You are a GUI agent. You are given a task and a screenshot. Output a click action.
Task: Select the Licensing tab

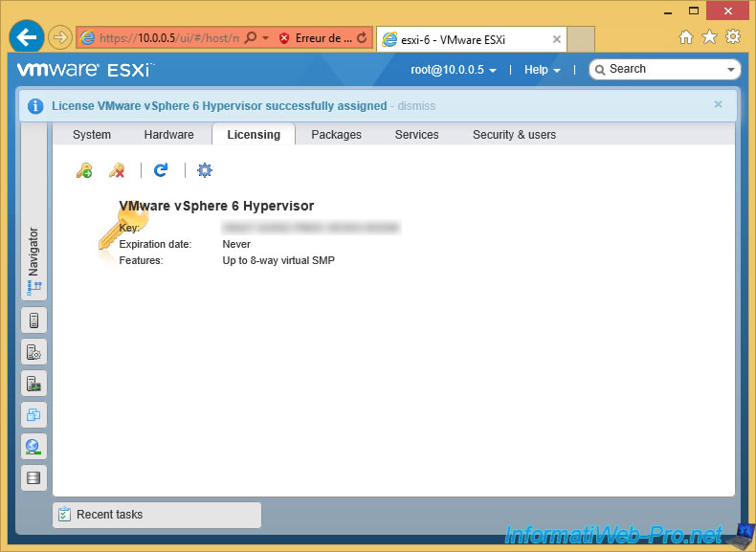(x=254, y=135)
